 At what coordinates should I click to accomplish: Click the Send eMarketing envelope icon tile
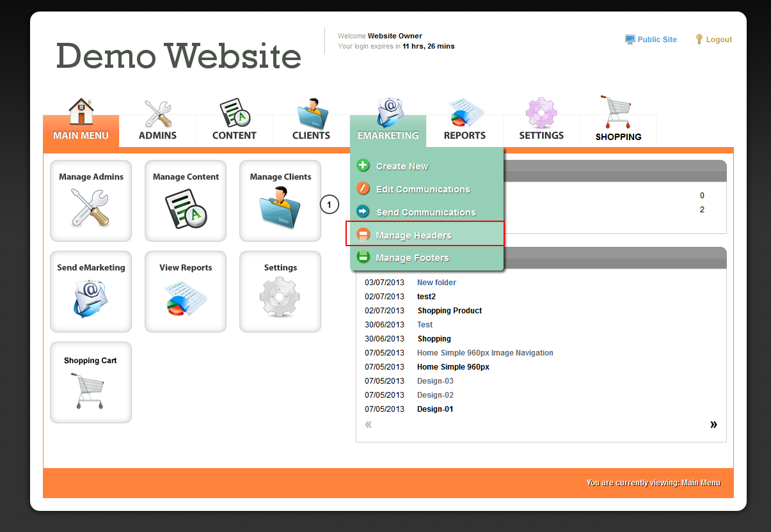[x=91, y=292]
